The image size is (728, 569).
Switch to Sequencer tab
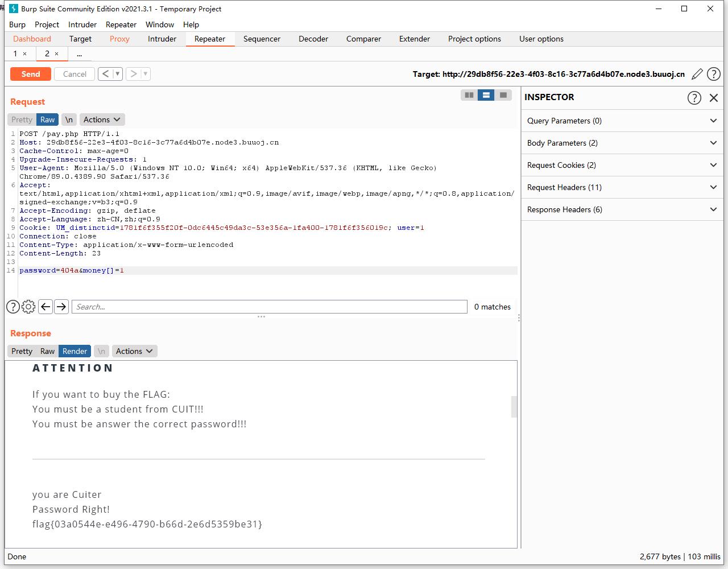[262, 39]
